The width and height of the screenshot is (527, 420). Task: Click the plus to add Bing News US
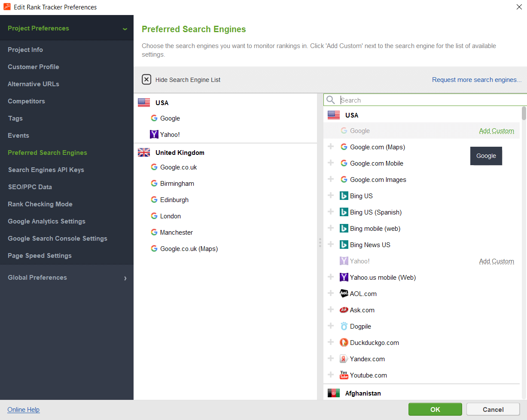(x=331, y=245)
